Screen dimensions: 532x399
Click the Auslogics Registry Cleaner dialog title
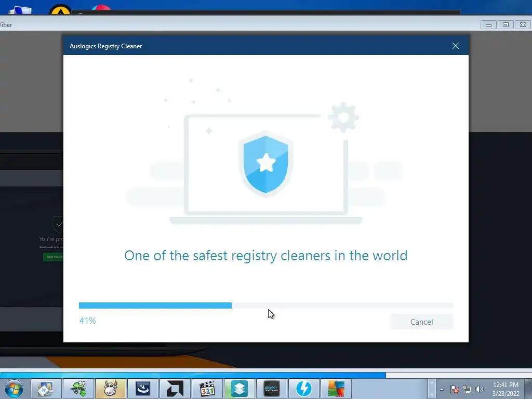[106, 46]
